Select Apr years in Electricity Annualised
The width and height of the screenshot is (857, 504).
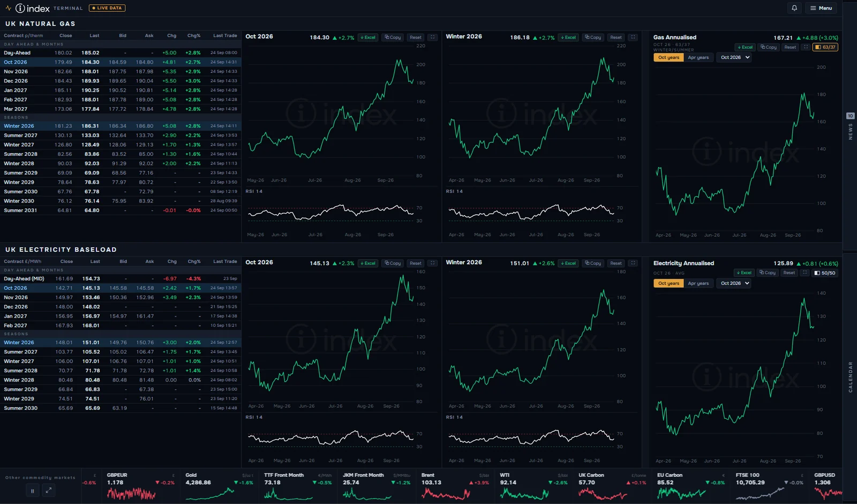pos(698,283)
